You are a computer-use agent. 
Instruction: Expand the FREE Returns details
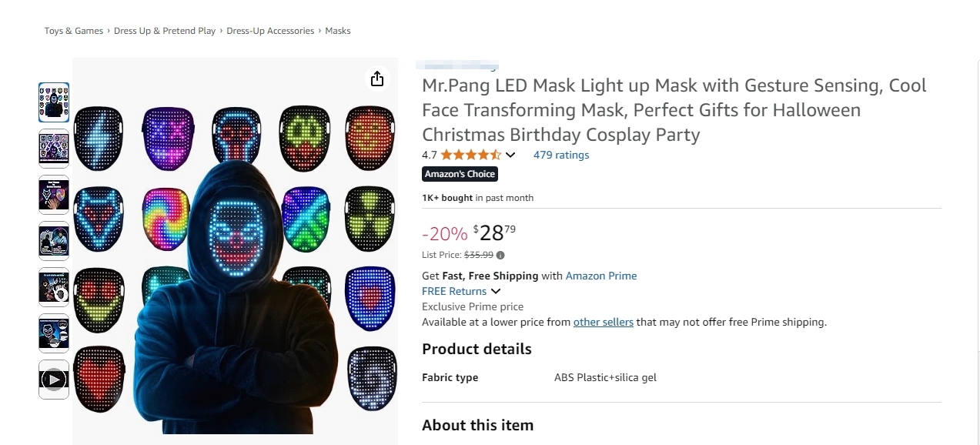point(496,291)
